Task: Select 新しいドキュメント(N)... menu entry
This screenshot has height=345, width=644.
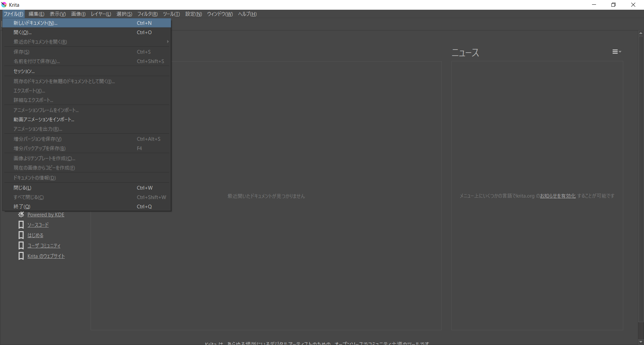Action: pyautogui.click(x=87, y=23)
